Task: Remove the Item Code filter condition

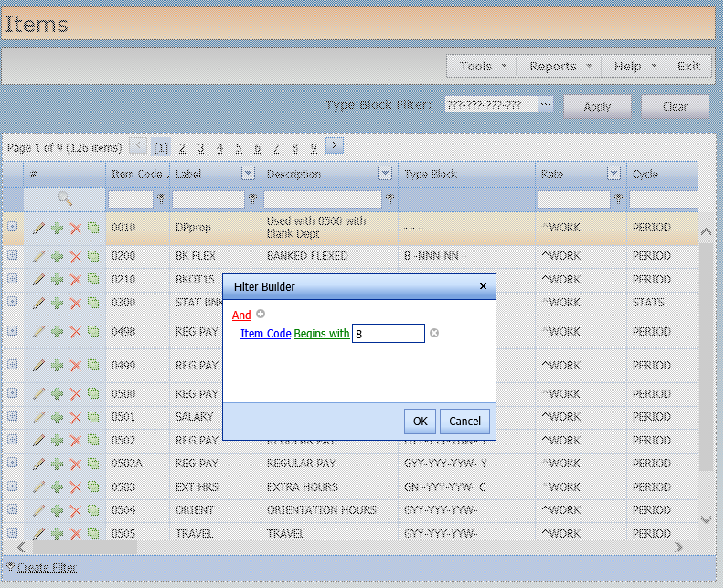Action: tap(434, 334)
